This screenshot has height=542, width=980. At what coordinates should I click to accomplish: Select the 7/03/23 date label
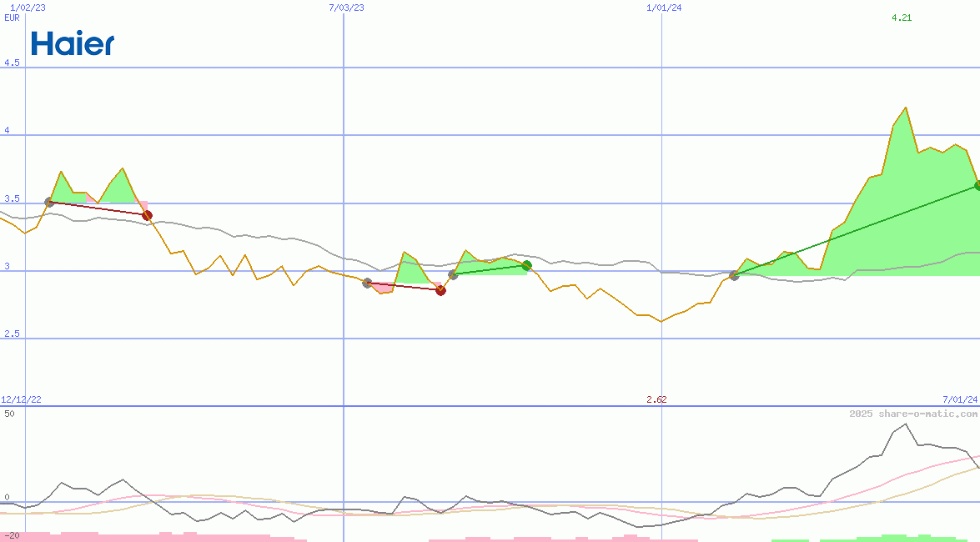pyautogui.click(x=346, y=8)
